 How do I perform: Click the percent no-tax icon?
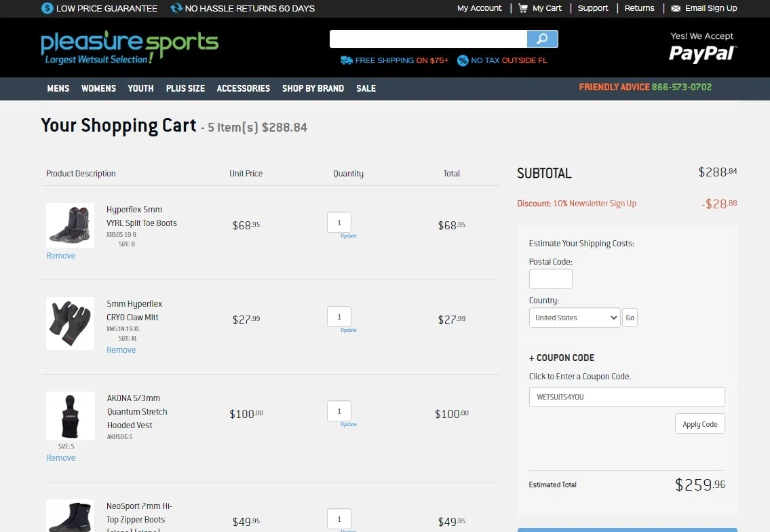[463, 60]
